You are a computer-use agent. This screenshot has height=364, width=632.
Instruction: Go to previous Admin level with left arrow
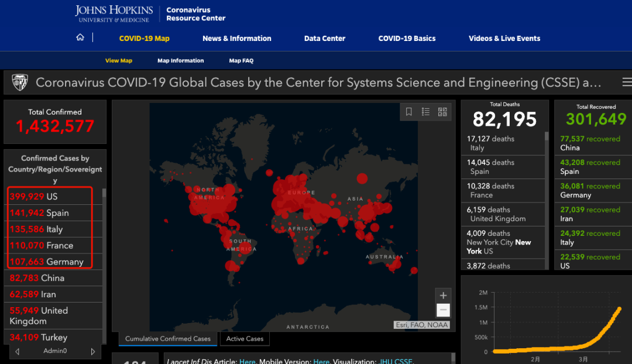pos(18,352)
